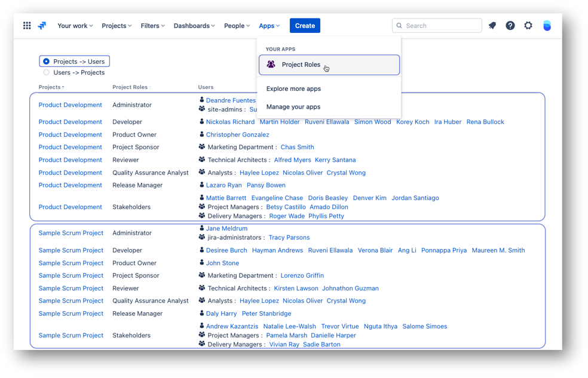The height and width of the screenshot is (378, 588).
Task: Click the Jira logo
Action: (42, 25)
